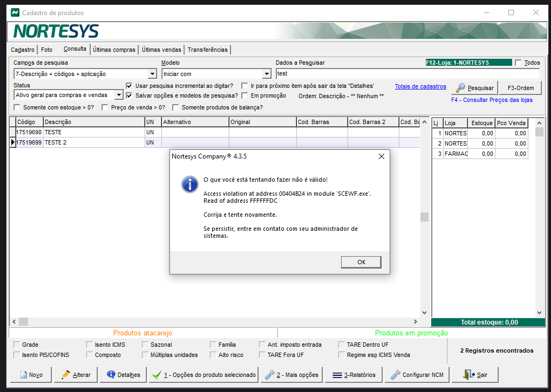Click the Totais de cadastros link
This screenshot has height=392, width=551.
click(x=420, y=86)
